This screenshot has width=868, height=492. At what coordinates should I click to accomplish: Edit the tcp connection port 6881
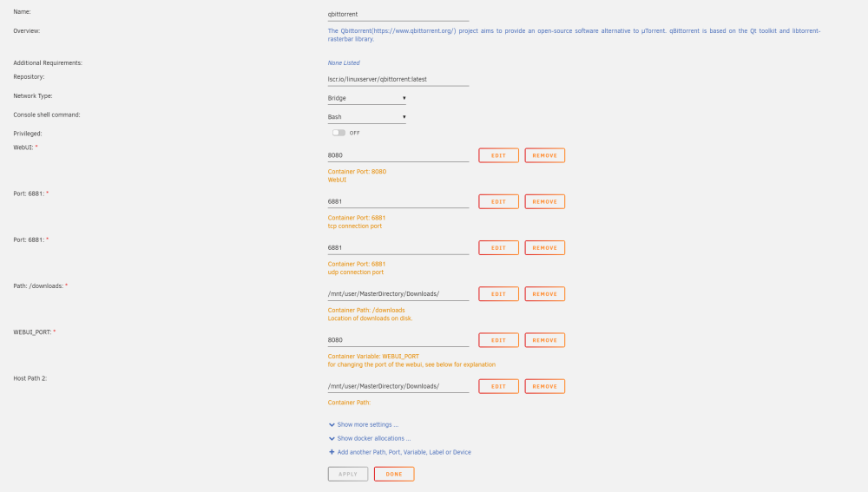[x=499, y=201]
